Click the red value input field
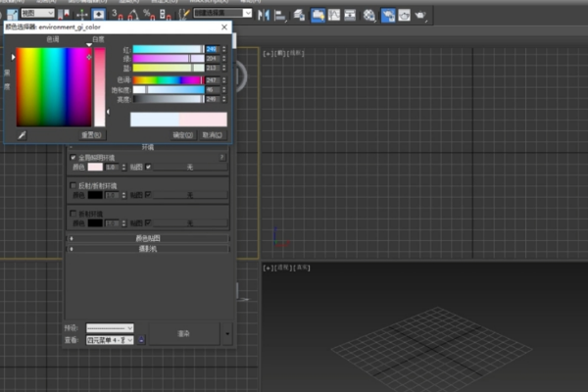The image size is (588, 392). pyautogui.click(x=213, y=49)
